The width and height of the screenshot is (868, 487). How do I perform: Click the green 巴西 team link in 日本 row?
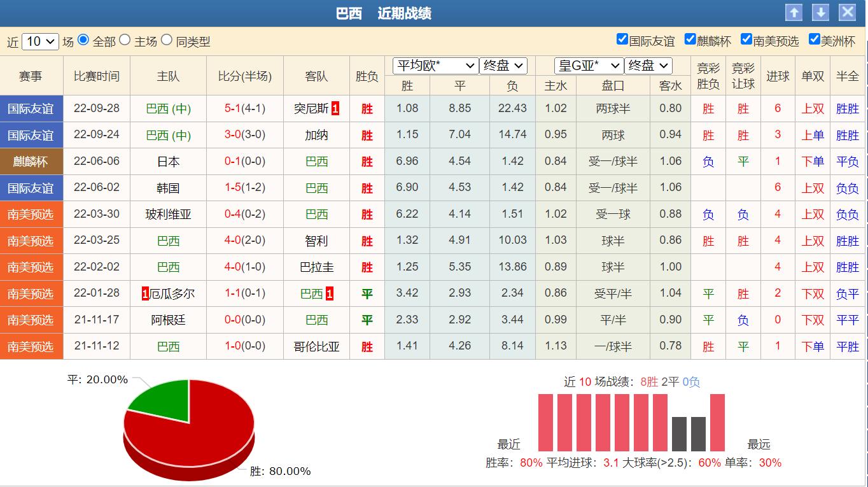pos(316,161)
